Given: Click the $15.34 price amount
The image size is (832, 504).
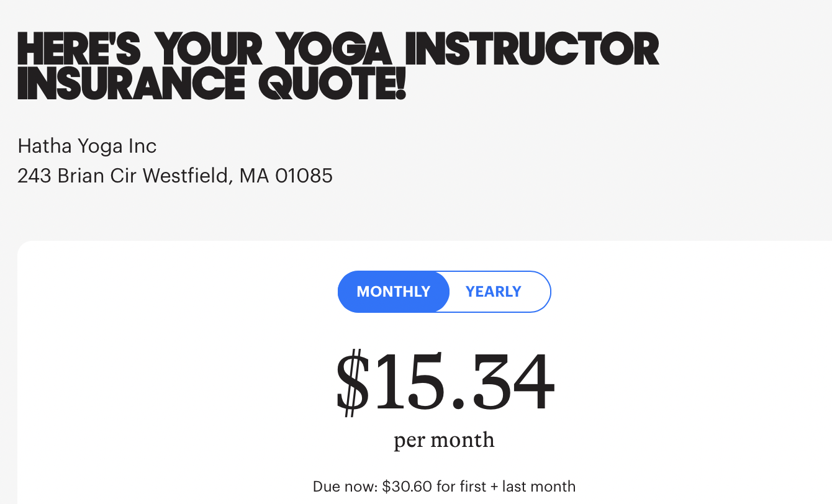Looking at the screenshot, I should [x=445, y=382].
